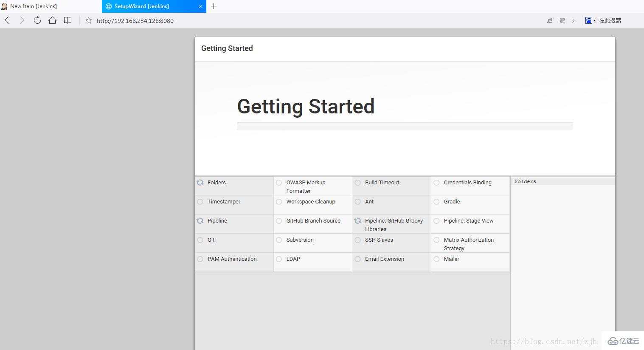Image resolution: width=644 pixels, height=350 pixels.
Task: Click the Pipeline: Stage View label
Action: click(x=469, y=221)
